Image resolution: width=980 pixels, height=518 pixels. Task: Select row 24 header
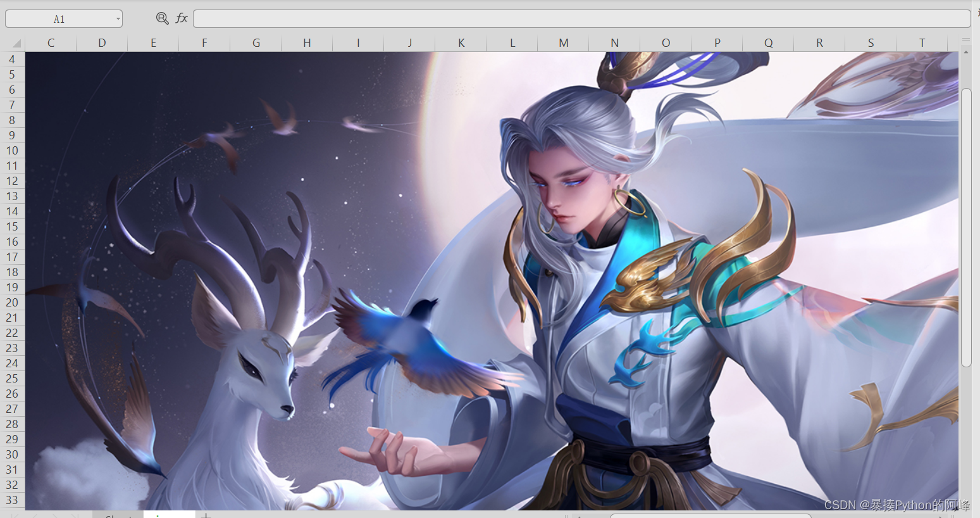click(12, 363)
